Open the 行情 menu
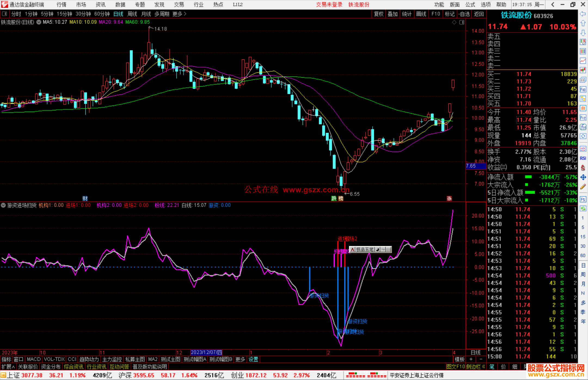 coord(62,4)
